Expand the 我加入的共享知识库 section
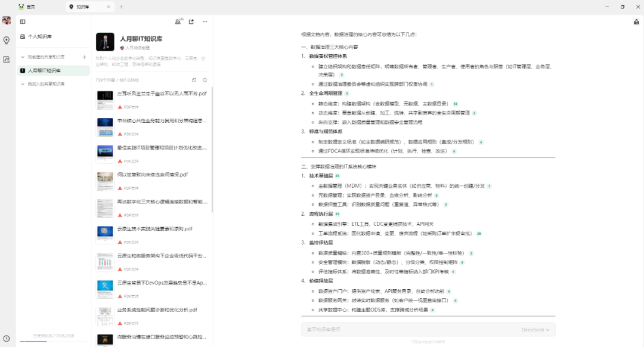Viewport: 644px width, 347px height. (22, 83)
